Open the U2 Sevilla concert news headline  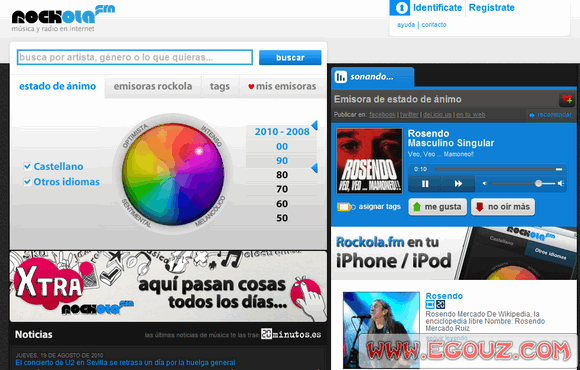(x=125, y=363)
